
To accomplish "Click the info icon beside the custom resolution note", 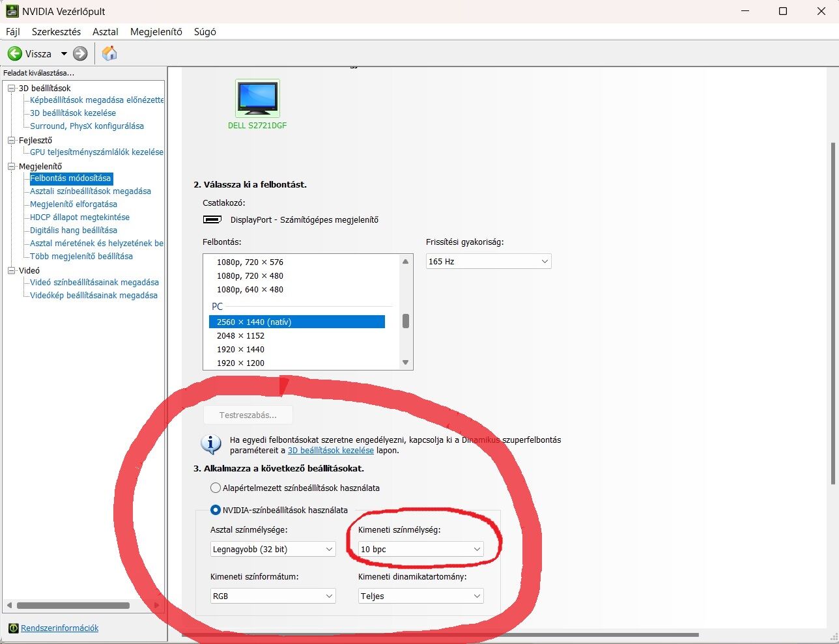I will tap(210, 444).
